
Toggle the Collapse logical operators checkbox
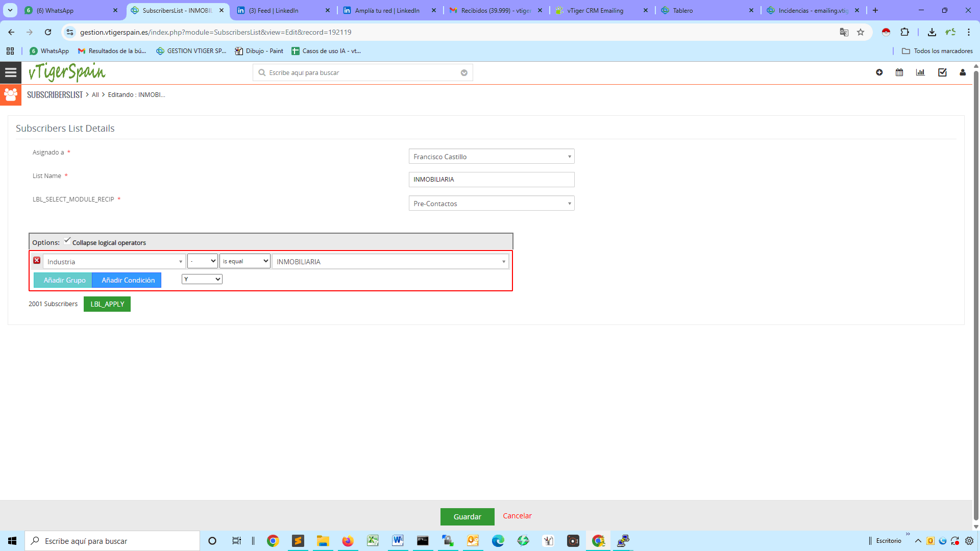[67, 240]
